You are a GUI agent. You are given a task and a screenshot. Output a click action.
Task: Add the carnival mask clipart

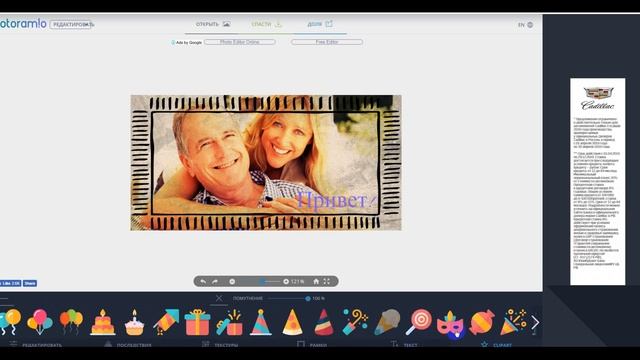[450, 323]
